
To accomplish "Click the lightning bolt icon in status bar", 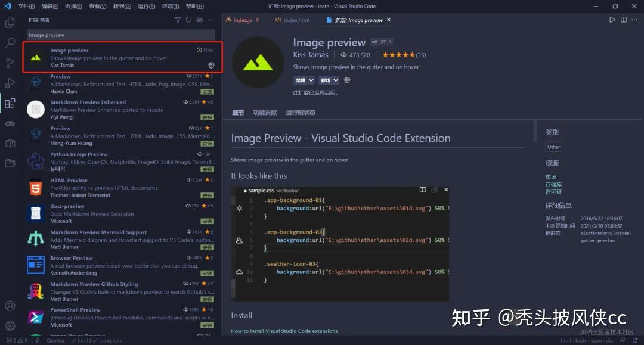I will [38, 340].
